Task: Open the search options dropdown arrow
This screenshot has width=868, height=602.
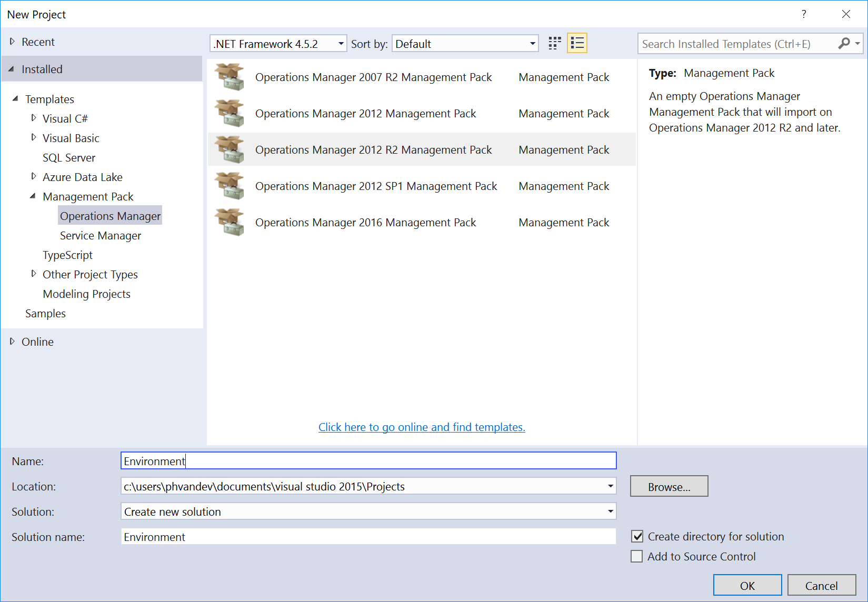Action: click(x=858, y=44)
